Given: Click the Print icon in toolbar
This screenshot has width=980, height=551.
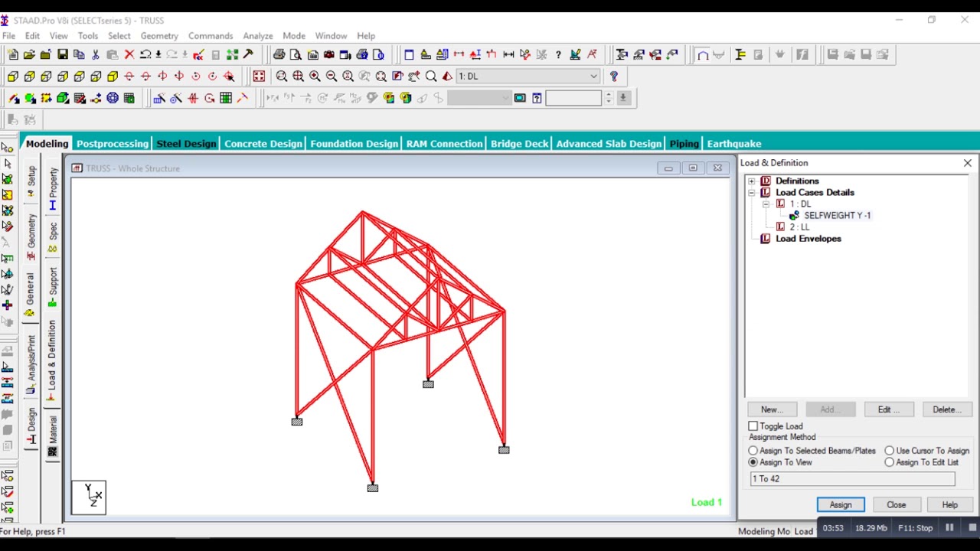Looking at the screenshot, I should (279, 54).
